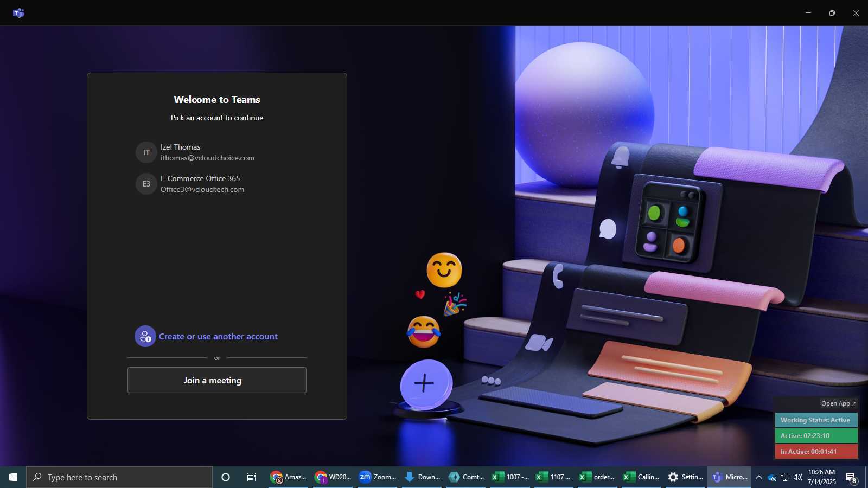Click the ithomas@vcloudchoice.com email text
The image size is (868, 488).
(x=207, y=158)
